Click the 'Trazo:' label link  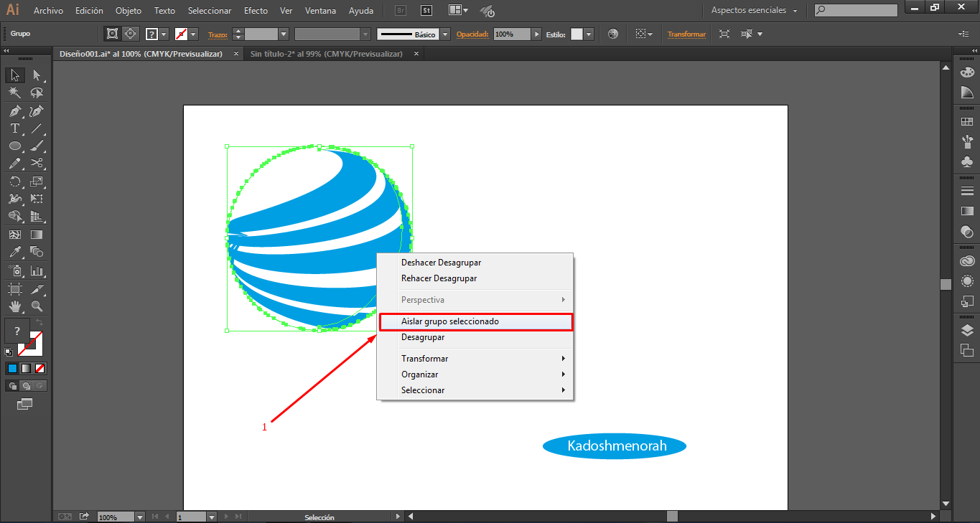point(218,34)
